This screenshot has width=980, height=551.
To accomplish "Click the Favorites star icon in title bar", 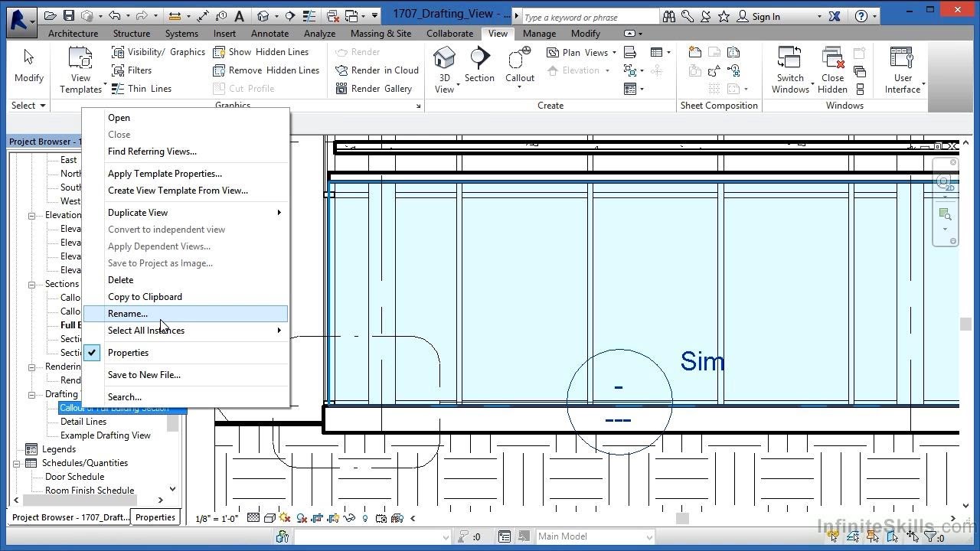I will [x=724, y=16].
